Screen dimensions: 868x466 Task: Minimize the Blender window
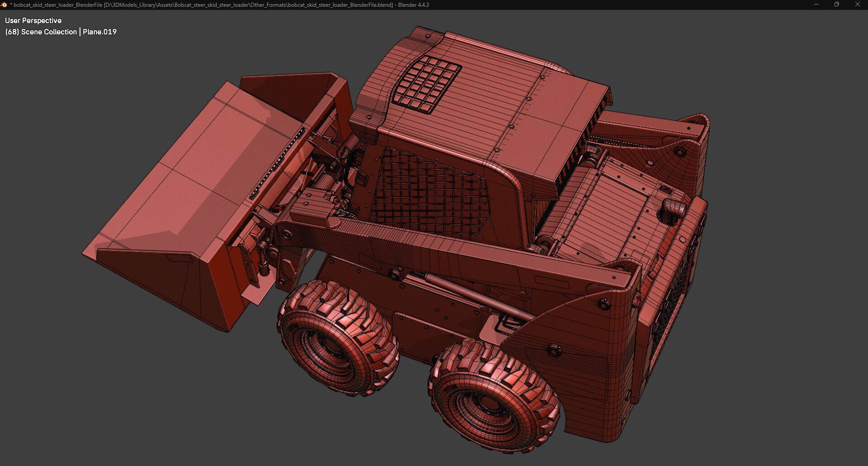coord(816,5)
